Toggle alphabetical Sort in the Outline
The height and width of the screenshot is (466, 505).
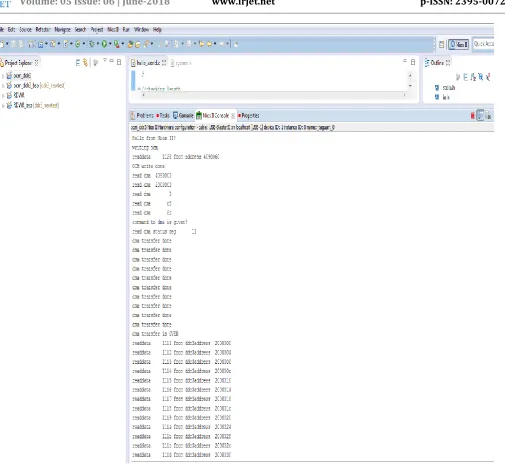coord(473,77)
